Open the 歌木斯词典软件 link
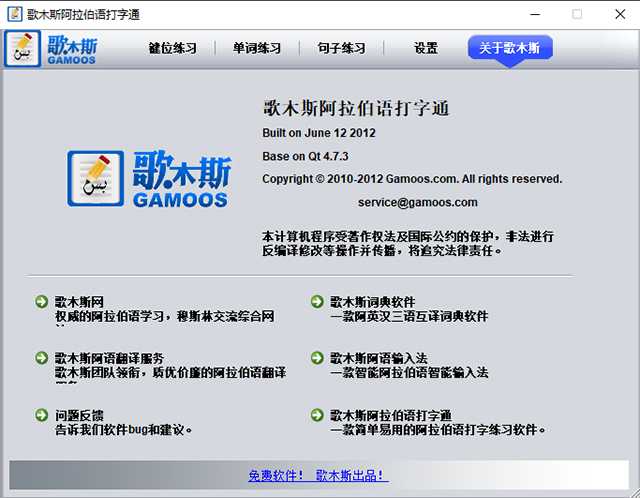This screenshot has width=640, height=498. [x=373, y=302]
